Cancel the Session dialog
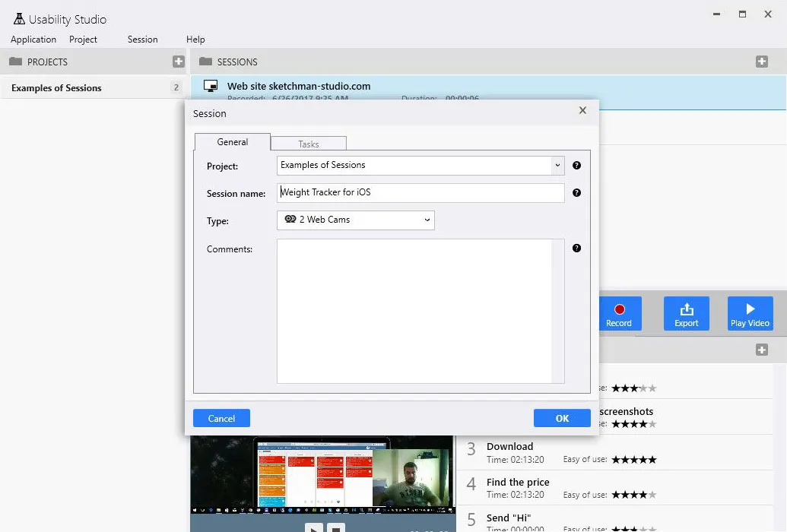Image resolution: width=787 pixels, height=532 pixels. pos(221,418)
